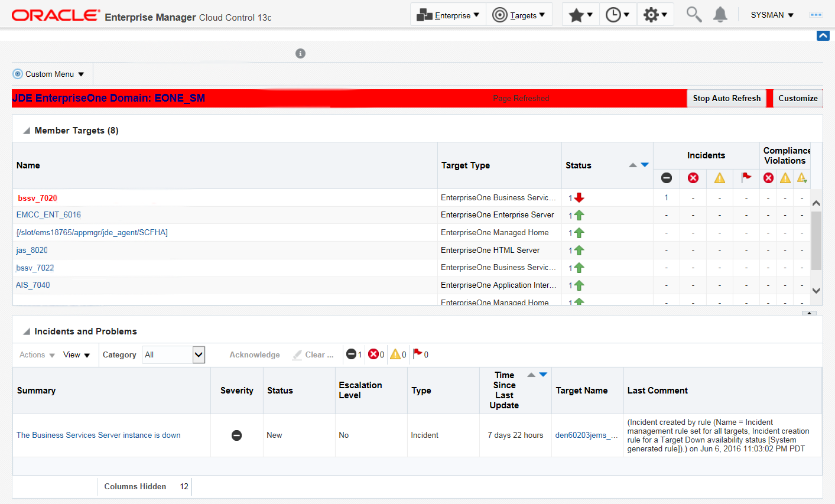This screenshot has width=835, height=504.
Task: Open the Favorites star menu
Action: (580, 15)
